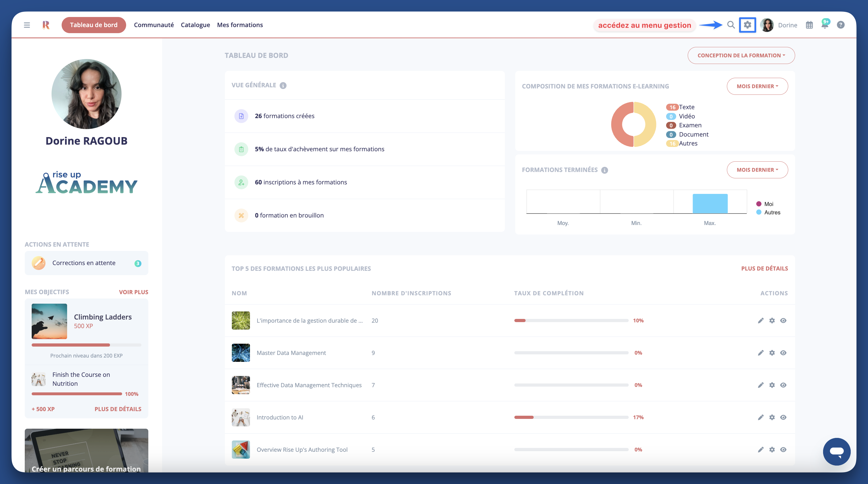
Task: Click the Voir plus link in Mes objectifs
Action: (x=133, y=292)
